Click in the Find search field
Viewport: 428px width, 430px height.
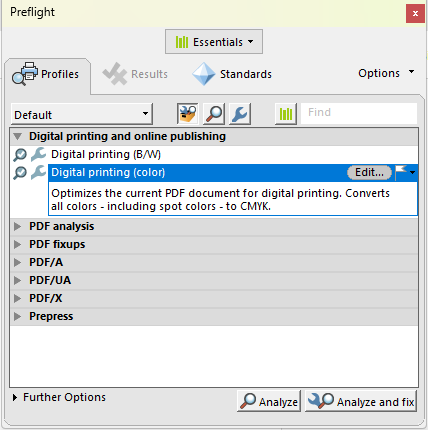coord(359,113)
